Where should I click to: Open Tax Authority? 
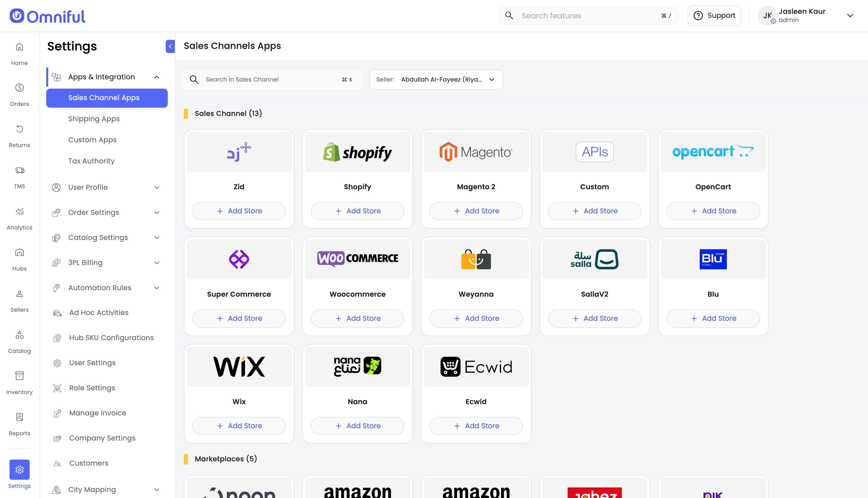91,161
